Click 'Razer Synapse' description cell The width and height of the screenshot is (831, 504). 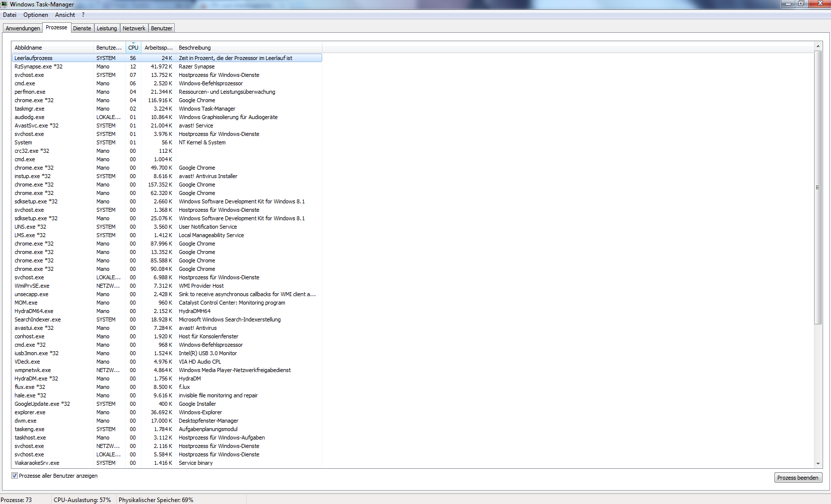click(x=197, y=66)
